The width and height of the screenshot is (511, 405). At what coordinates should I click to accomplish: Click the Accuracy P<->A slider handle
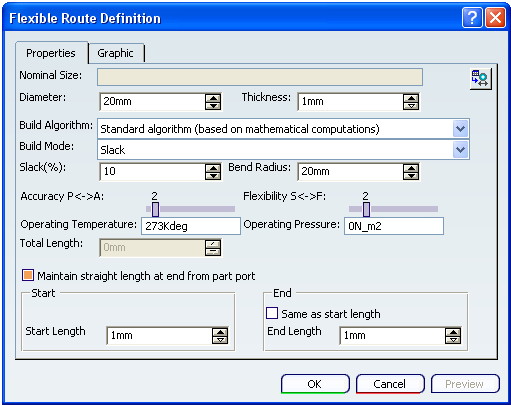pos(155,209)
